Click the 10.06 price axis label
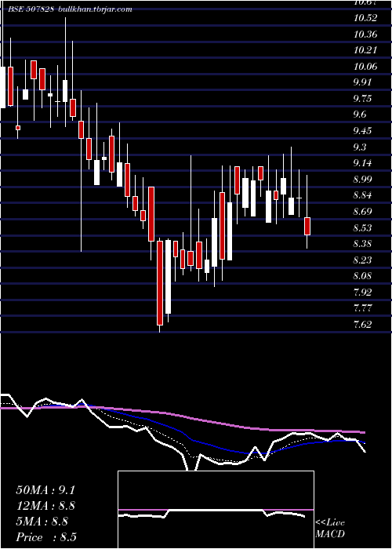Image resolution: width=392 pixels, height=549 pixels. click(x=365, y=67)
